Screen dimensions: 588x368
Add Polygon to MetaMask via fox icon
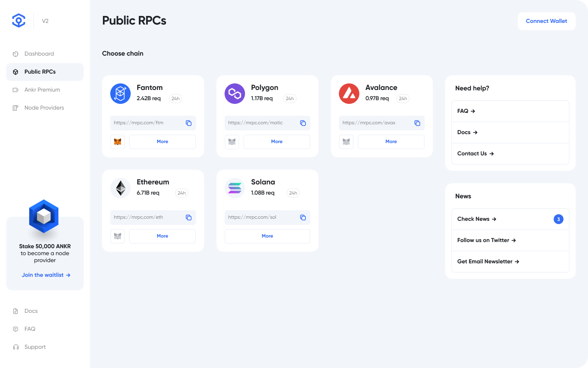[232, 142]
